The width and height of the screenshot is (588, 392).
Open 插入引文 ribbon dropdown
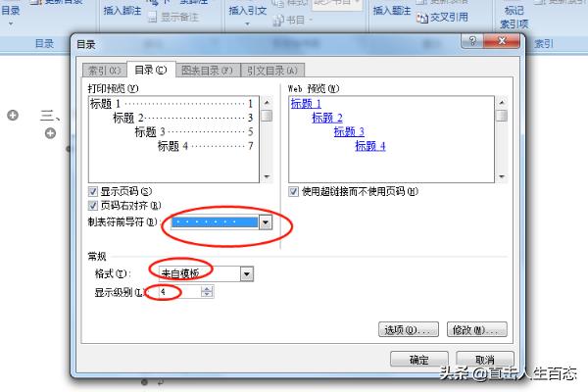tap(247, 15)
